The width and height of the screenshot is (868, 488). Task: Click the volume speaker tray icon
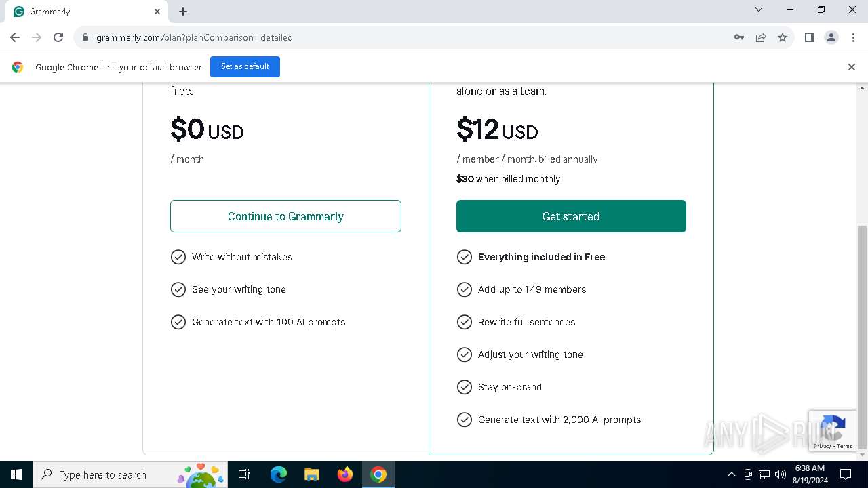coord(781,474)
